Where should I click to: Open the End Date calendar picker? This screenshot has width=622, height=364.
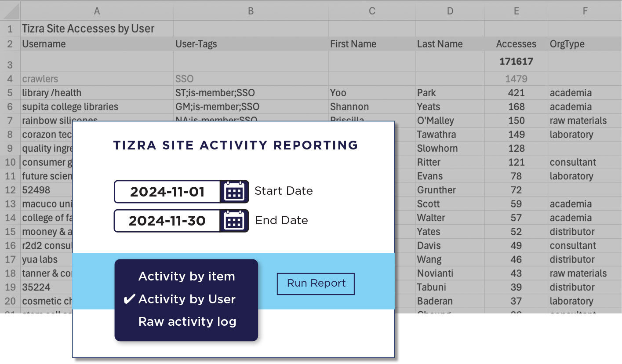click(x=234, y=221)
